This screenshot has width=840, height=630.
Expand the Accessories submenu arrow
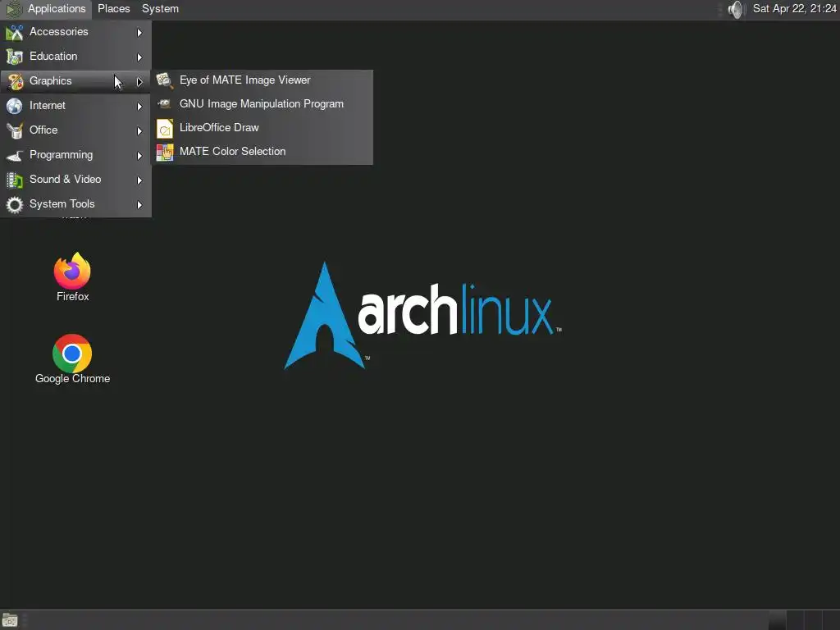[x=139, y=33]
